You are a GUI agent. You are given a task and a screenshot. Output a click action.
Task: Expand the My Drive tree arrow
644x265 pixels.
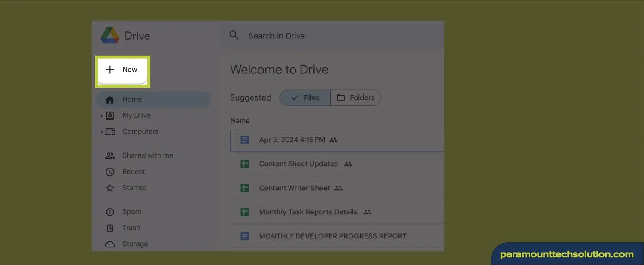102,116
